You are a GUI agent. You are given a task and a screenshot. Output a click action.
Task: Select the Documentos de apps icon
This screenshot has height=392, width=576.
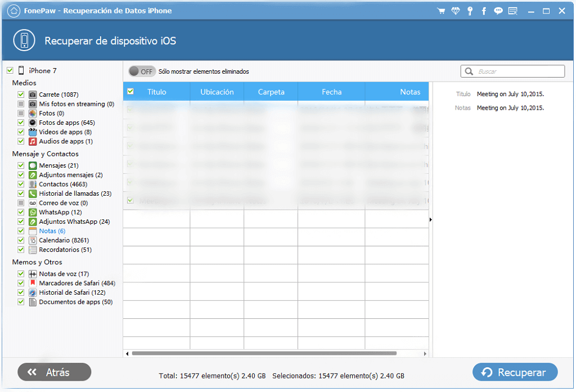tap(33, 302)
